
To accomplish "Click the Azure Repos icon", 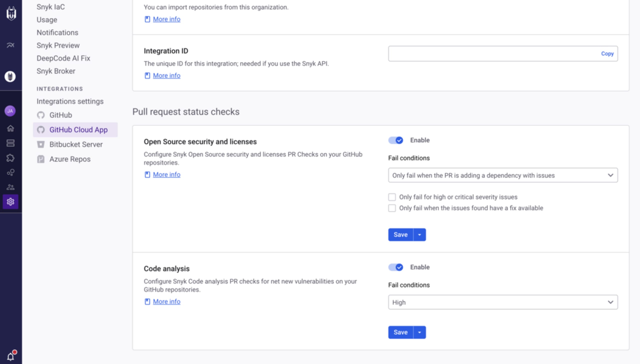I will click(x=41, y=159).
